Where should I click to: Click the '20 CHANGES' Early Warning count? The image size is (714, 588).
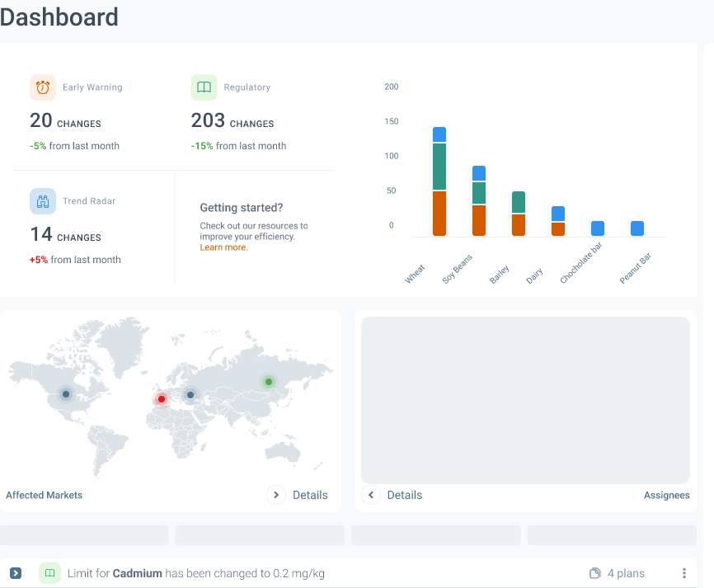66,120
